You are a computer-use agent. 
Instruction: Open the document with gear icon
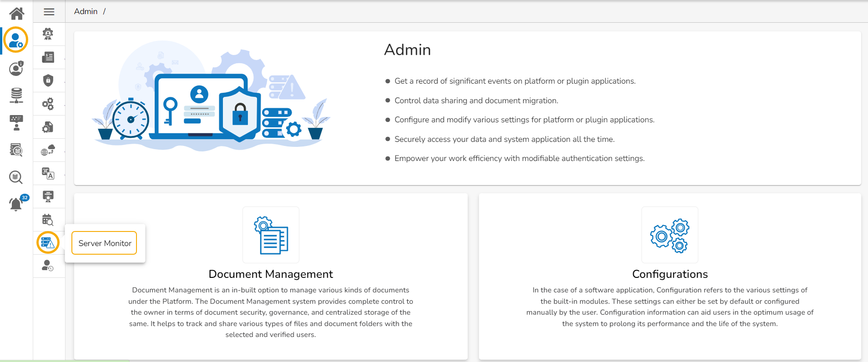click(48, 127)
